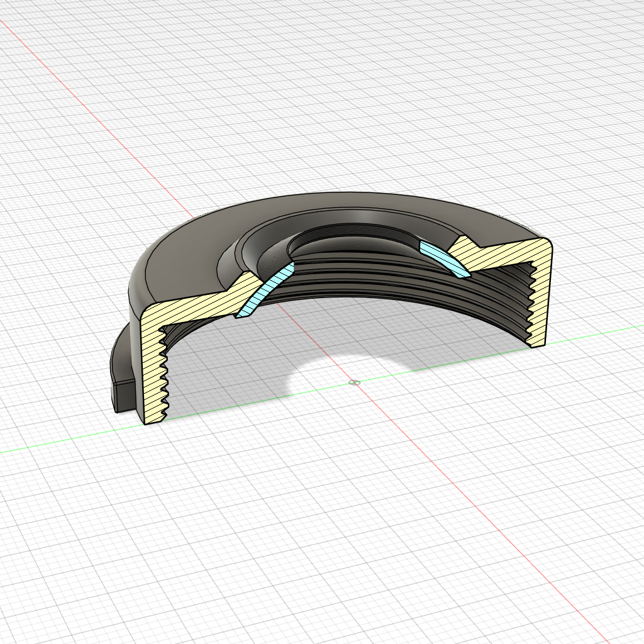Click the green axis line right of the part
Screen dimensions: 644x644
(x=597, y=332)
